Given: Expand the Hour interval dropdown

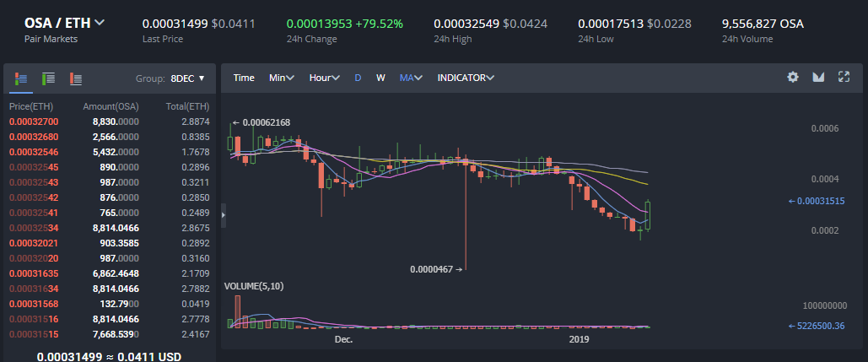Looking at the screenshot, I should (324, 78).
